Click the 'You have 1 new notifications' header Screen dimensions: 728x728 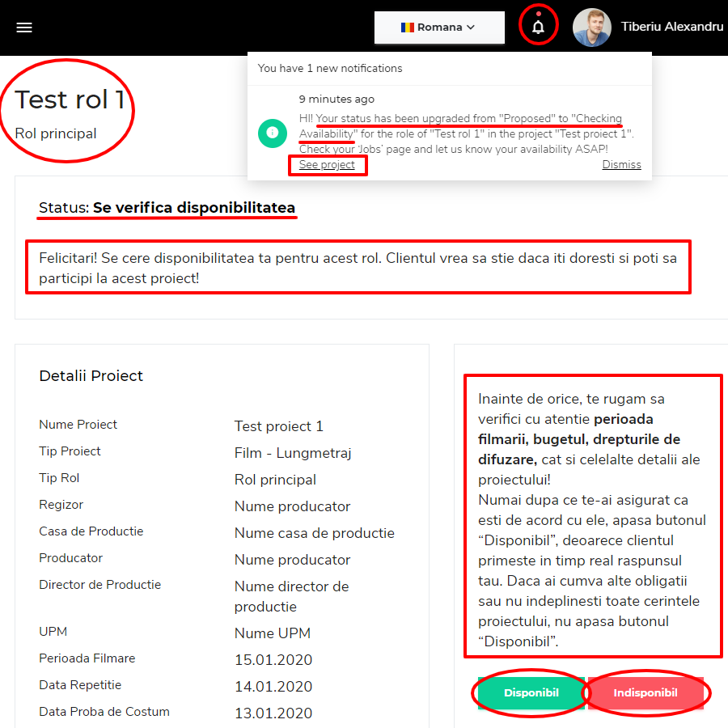[x=330, y=68]
